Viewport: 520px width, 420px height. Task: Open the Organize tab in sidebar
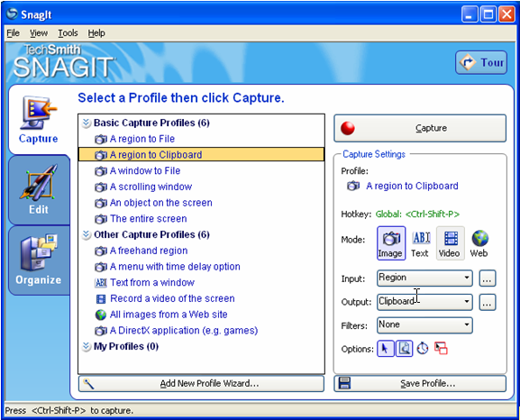pyautogui.click(x=39, y=260)
